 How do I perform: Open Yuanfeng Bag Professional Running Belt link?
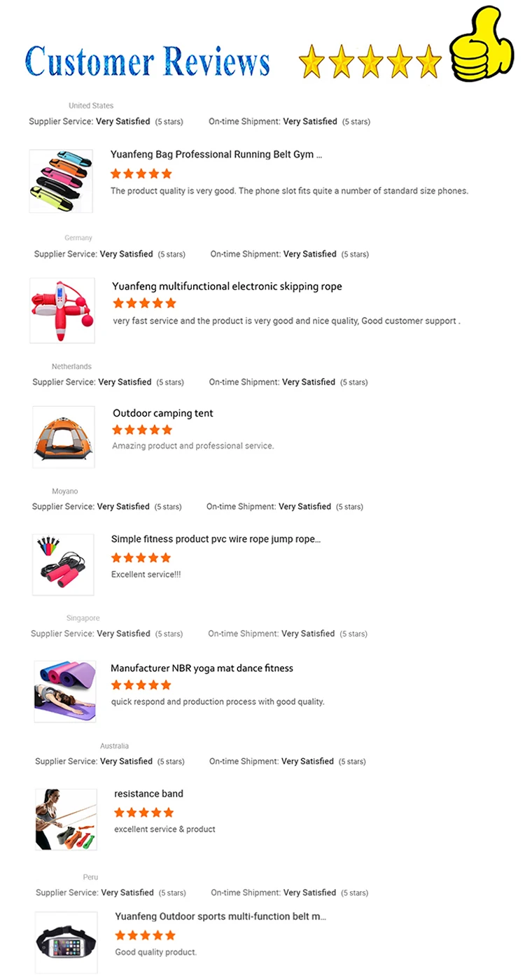(216, 154)
